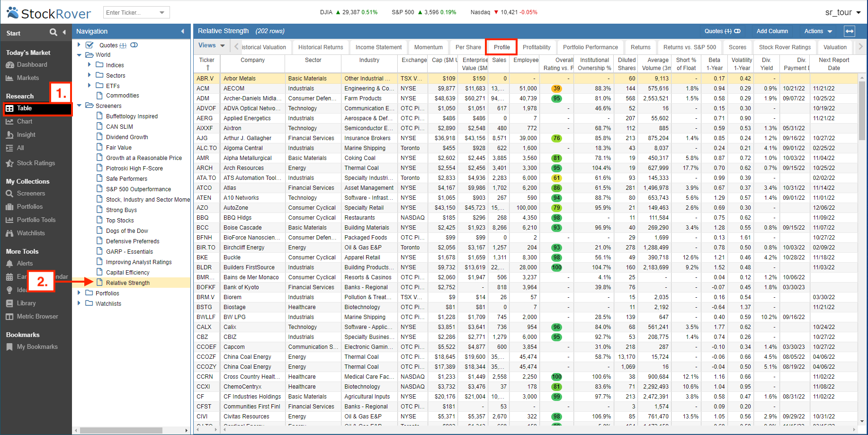Switch to the Profile tab
The height and width of the screenshot is (435, 868).
pyautogui.click(x=501, y=47)
